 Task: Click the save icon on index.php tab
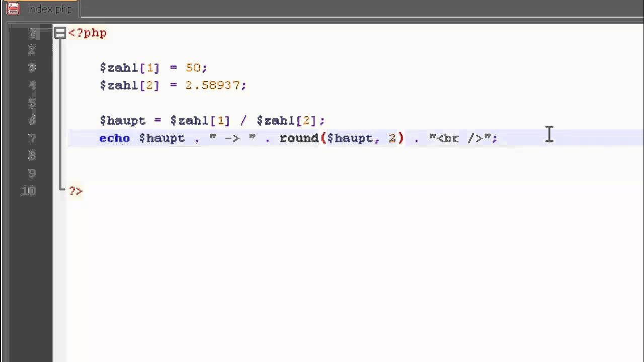[x=14, y=9]
